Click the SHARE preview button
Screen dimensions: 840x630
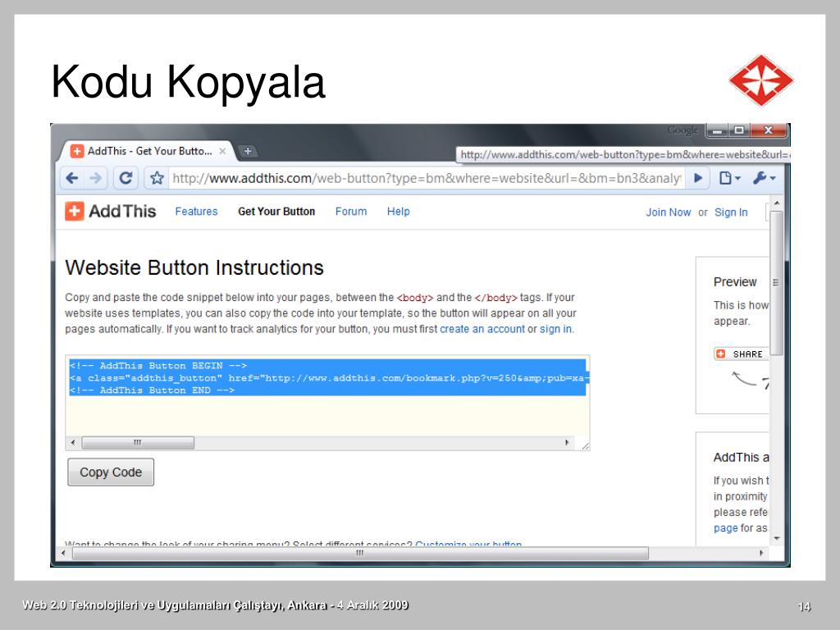[x=741, y=354]
